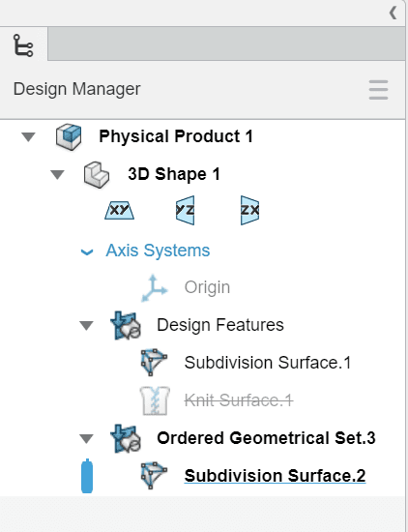This screenshot has width=408, height=532.
Task: Click the 3D Shape 1 icon
Action: pyautogui.click(x=97, y=175)
